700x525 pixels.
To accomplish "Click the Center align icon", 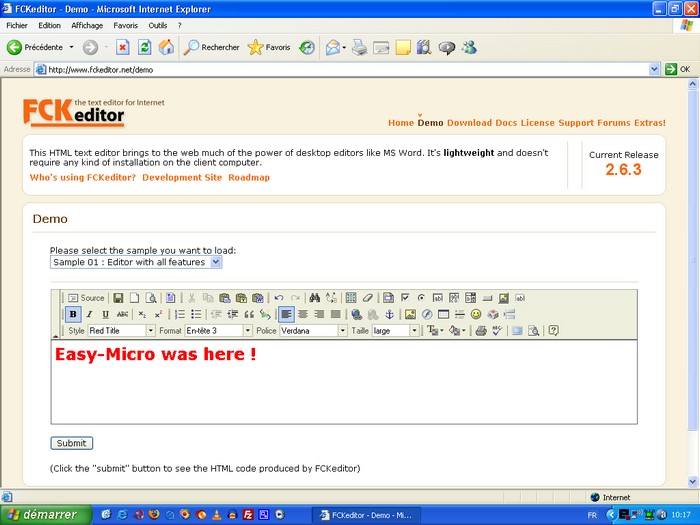I will pos(303,314).
